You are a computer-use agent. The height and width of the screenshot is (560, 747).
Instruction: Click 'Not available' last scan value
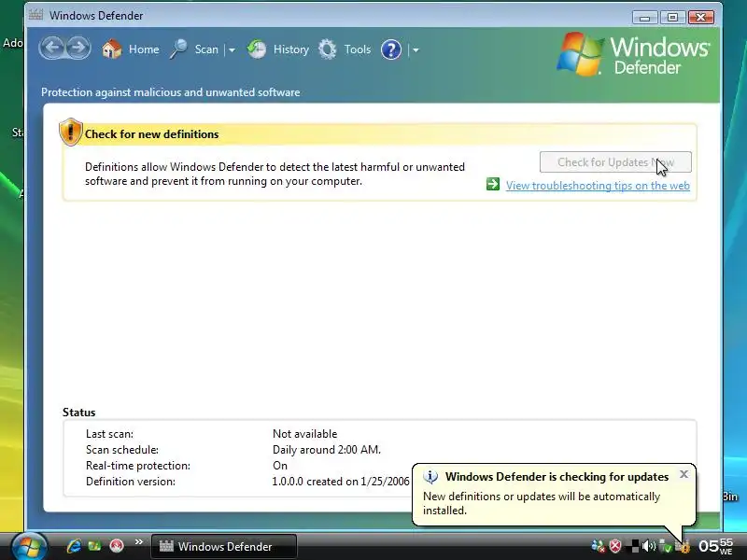pyautogui.click(x=305, y=434)
